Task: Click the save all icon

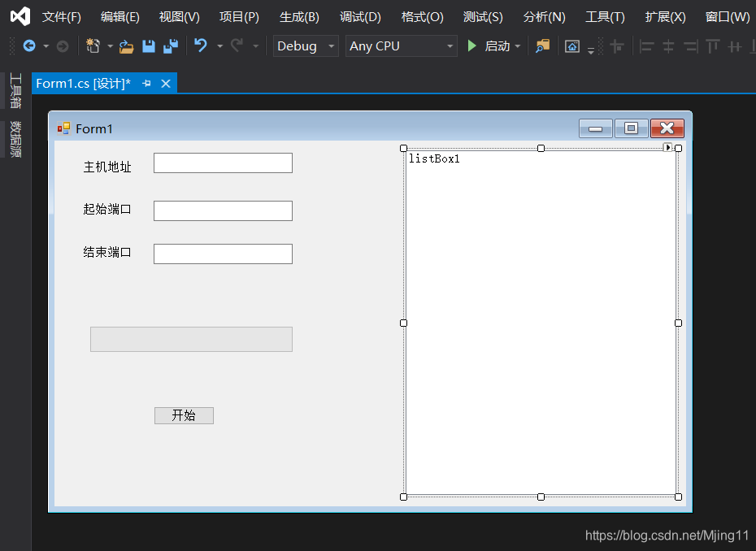Action: (171, 46)
